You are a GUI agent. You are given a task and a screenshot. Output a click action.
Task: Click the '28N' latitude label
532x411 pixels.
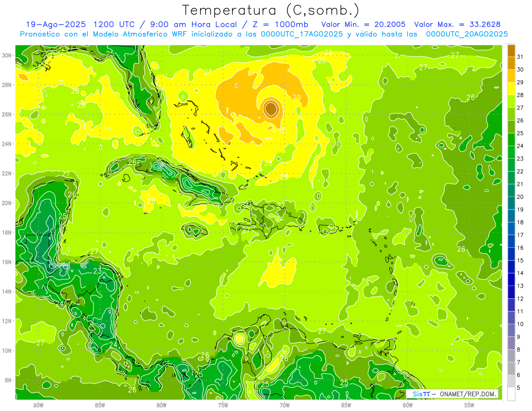coord(8,85)
